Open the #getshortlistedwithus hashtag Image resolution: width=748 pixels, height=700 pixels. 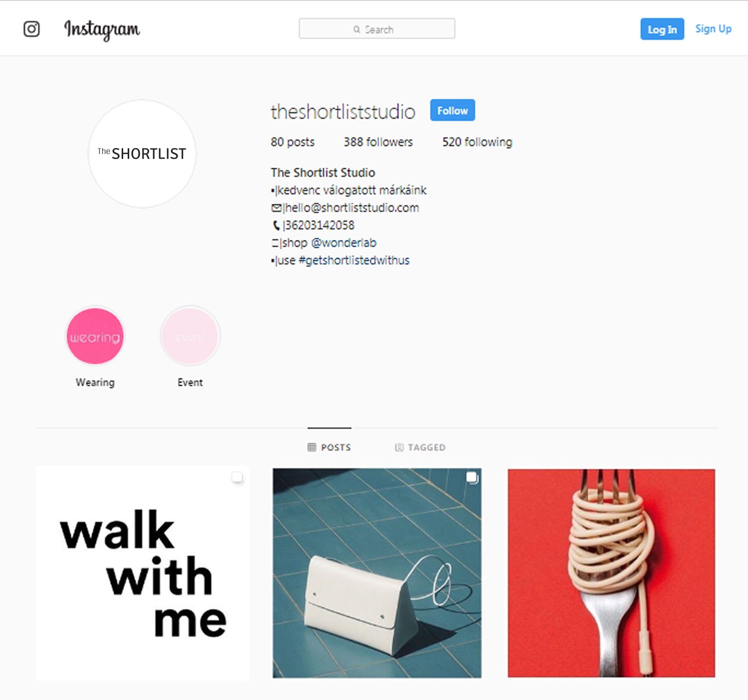[354, 260]
